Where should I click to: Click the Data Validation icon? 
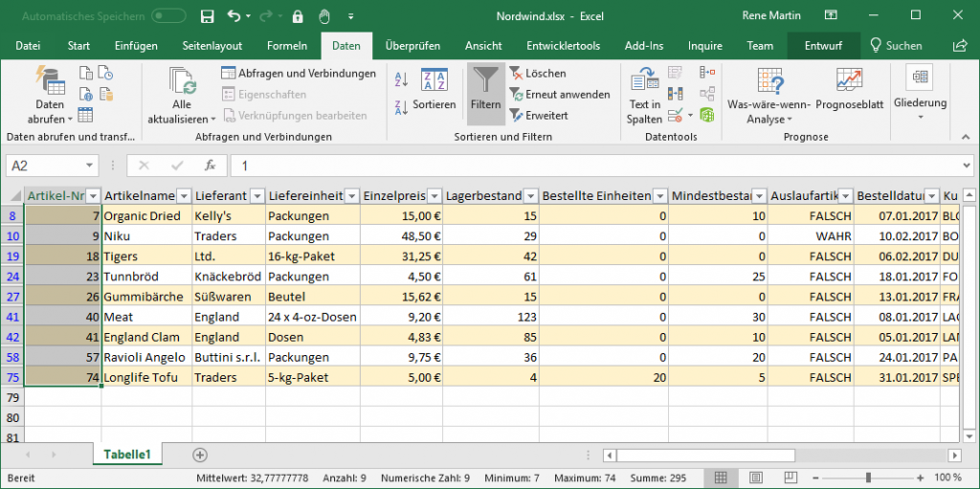(675, 115)
